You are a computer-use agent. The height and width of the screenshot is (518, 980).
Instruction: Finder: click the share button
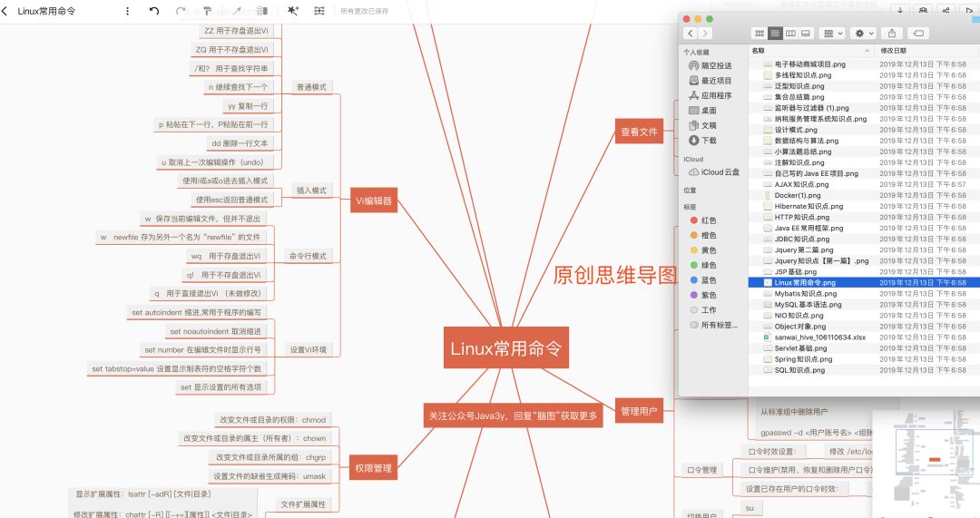point(892,34)
